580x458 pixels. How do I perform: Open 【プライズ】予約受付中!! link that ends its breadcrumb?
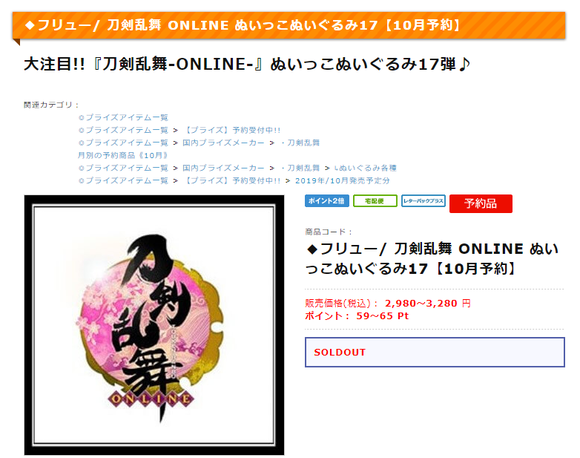[x=232, y=130]
